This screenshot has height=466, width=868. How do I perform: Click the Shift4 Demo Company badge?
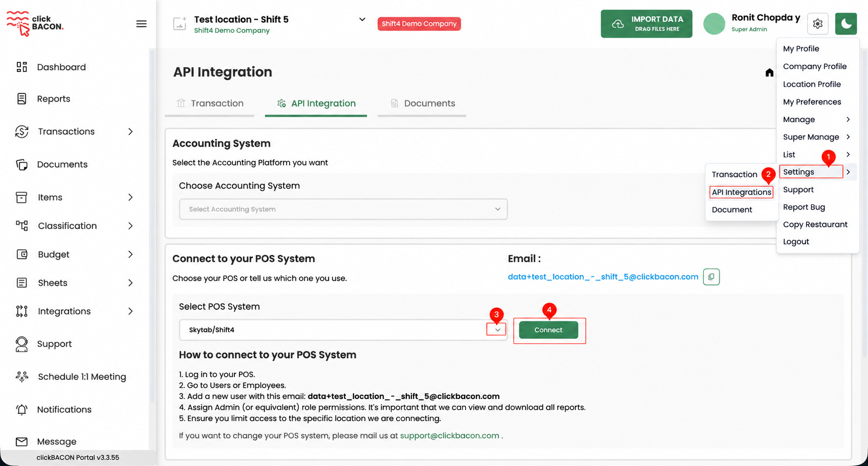(x=419, y=24)
